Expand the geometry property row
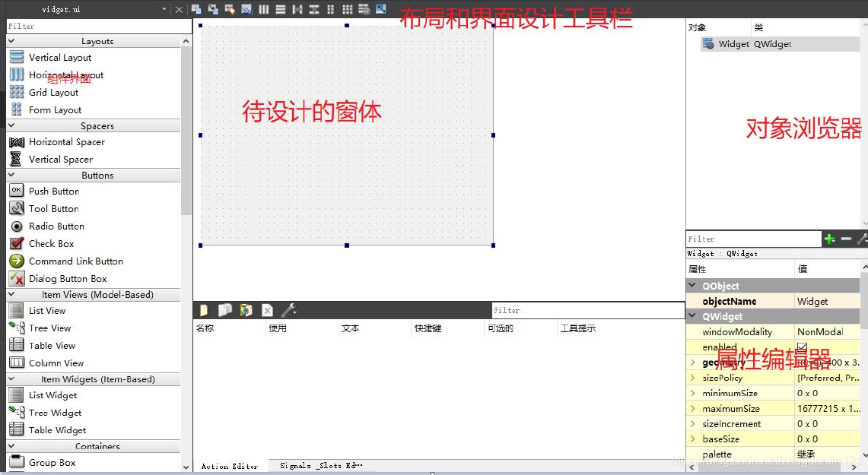Image resolution: width=868 pixels, height=475 pixels. (695, 362)
